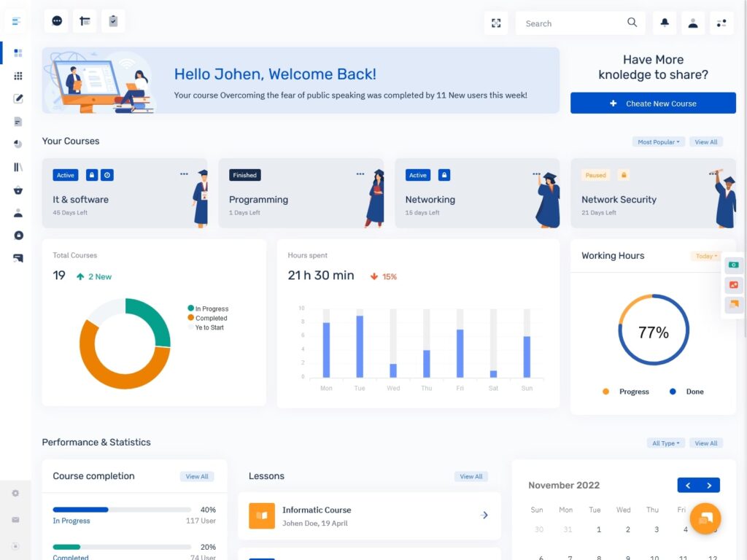
Task: Open the compose/edit icon in the sidebar
Action: click(17, 98)
